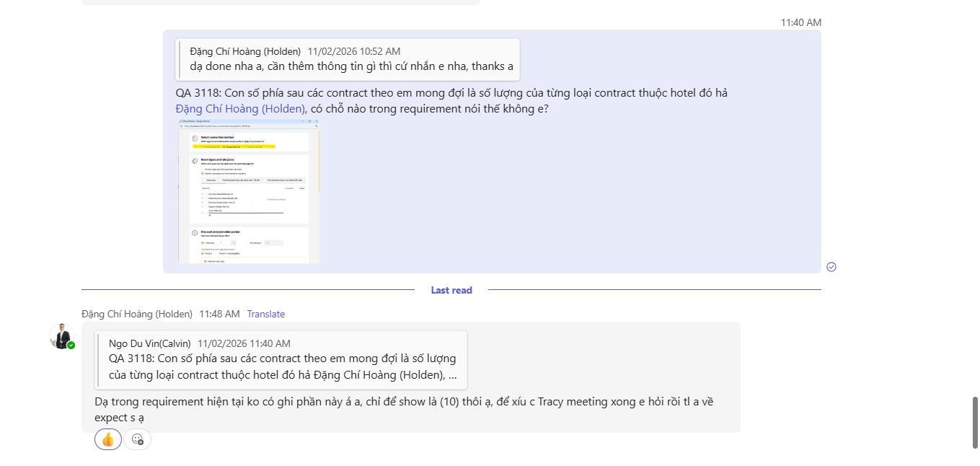Click the sent message text starting 'QA 3118'
Viewport: 980px width, 466px height.
[451, 93]
